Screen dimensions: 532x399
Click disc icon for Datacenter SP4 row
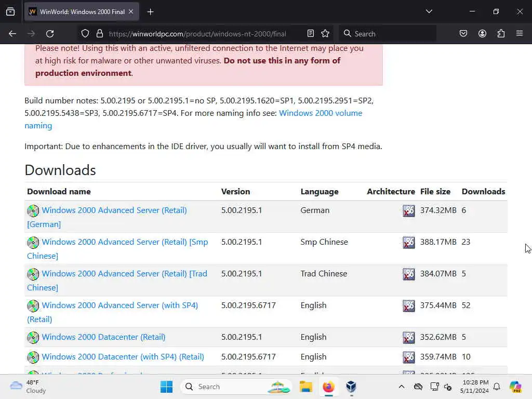(x=33, y=357)
